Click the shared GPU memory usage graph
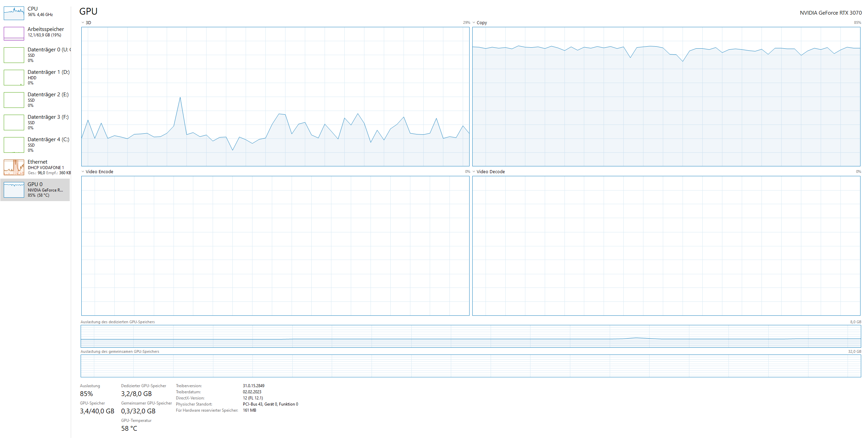This screenshot has width=868, height=444. [x=471, y=366]
